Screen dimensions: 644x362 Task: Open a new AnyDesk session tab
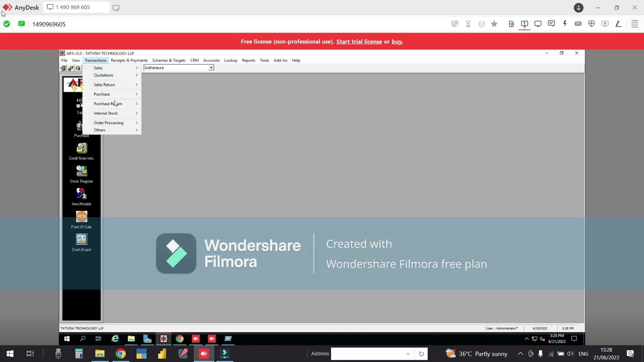click(116, 8)
